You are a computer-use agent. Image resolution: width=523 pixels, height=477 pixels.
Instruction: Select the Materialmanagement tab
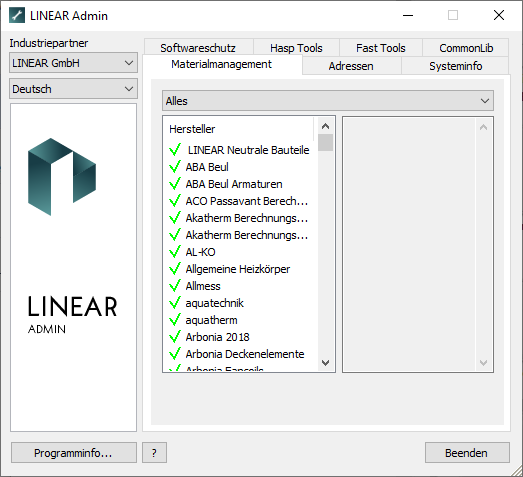[221, 64]
